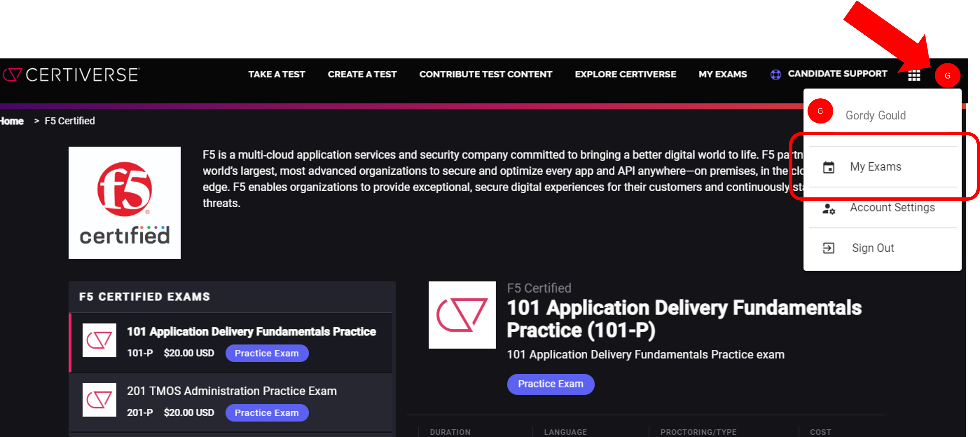This screenshot has width=980, height=437.
Task: Click the person-gear icon for Account Settings
Action: pyautogui.click(x=829, y=208)
